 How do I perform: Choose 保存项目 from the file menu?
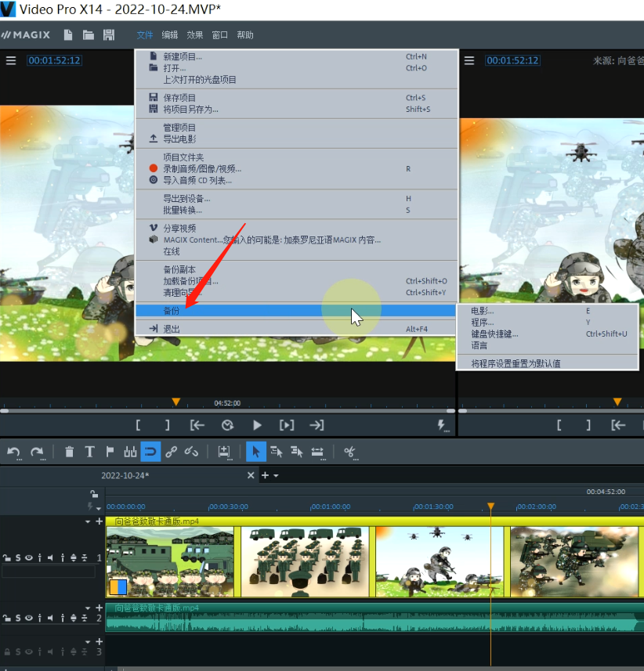point(296,98)
